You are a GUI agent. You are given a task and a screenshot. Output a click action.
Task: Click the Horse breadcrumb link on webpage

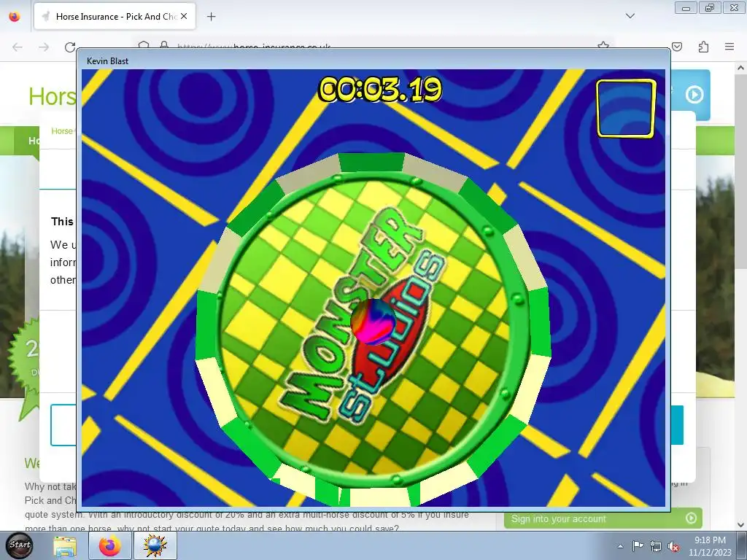[x=63, y=131]
